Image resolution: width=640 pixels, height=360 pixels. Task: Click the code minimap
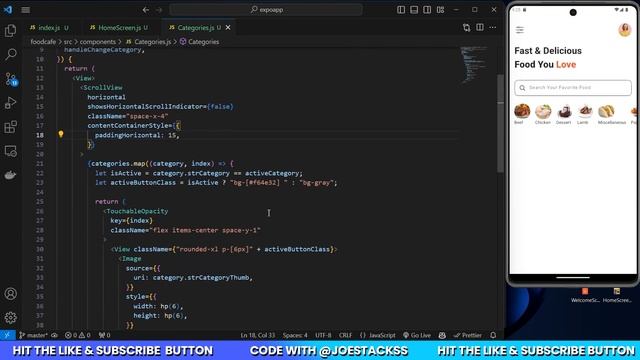pos(473,64)
